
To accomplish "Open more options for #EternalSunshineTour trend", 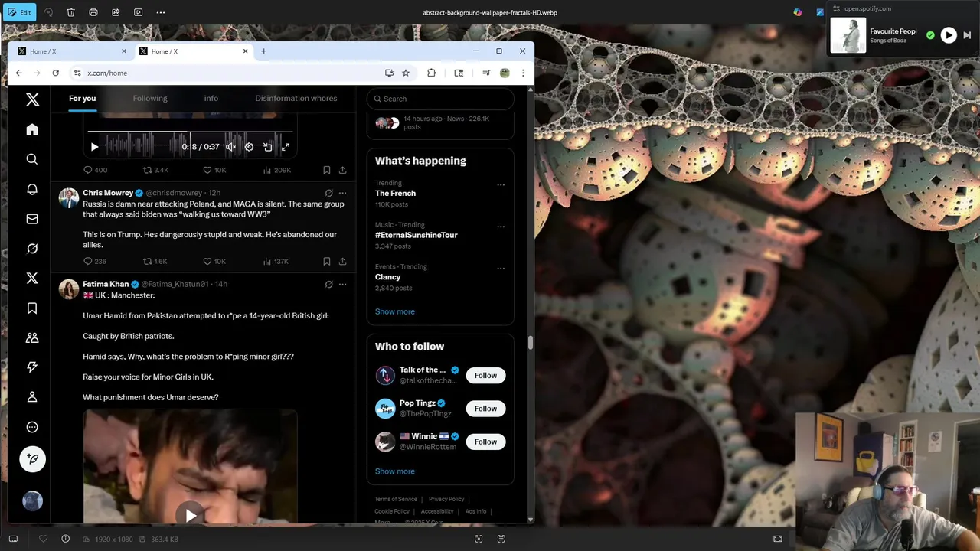I will [x=501, y=227].
